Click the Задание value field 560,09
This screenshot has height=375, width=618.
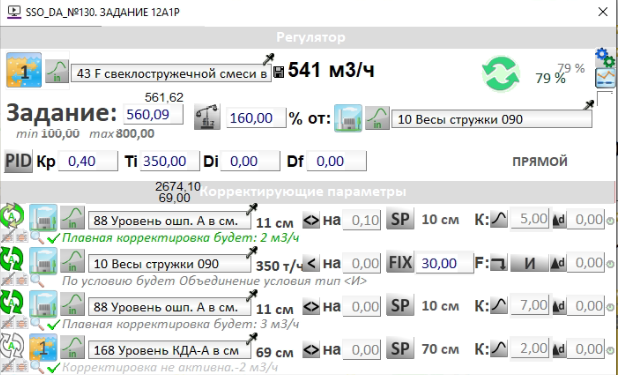153,115
